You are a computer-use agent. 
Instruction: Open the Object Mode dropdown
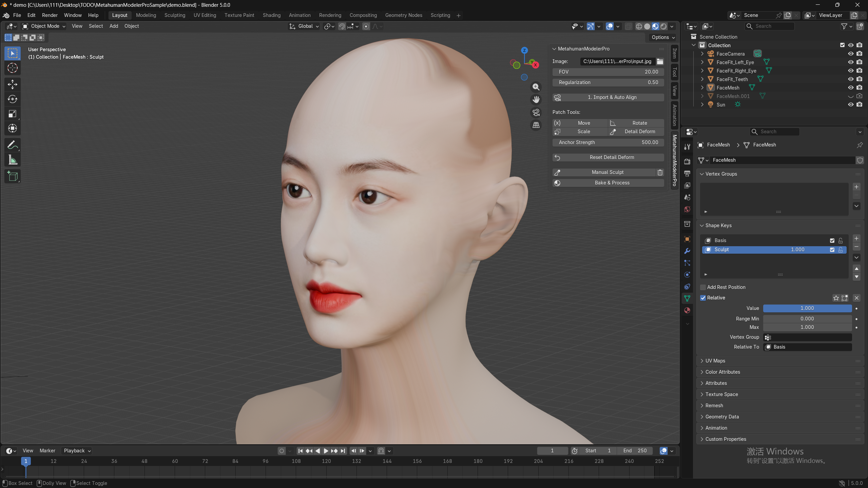[x=44, y=26]
